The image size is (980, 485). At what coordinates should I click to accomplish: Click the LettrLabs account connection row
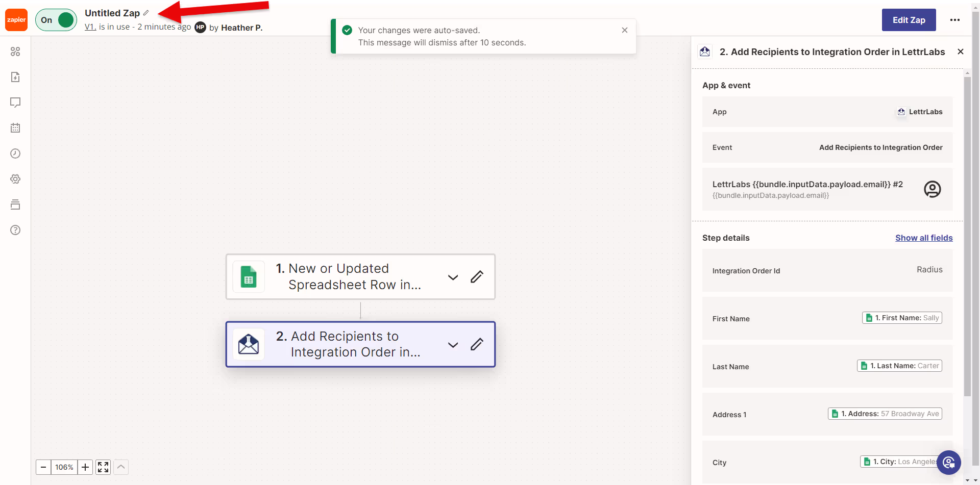tap(827, 189)
